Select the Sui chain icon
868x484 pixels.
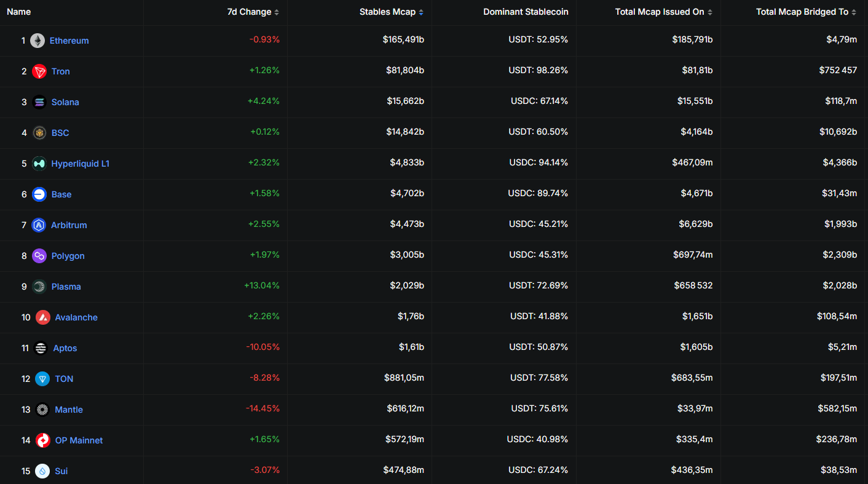pyautogui.click(x=43, y=470)
